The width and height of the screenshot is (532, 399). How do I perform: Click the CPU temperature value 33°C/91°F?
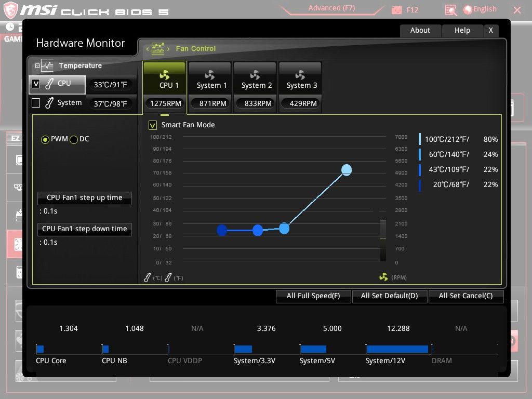click(110, 85)
